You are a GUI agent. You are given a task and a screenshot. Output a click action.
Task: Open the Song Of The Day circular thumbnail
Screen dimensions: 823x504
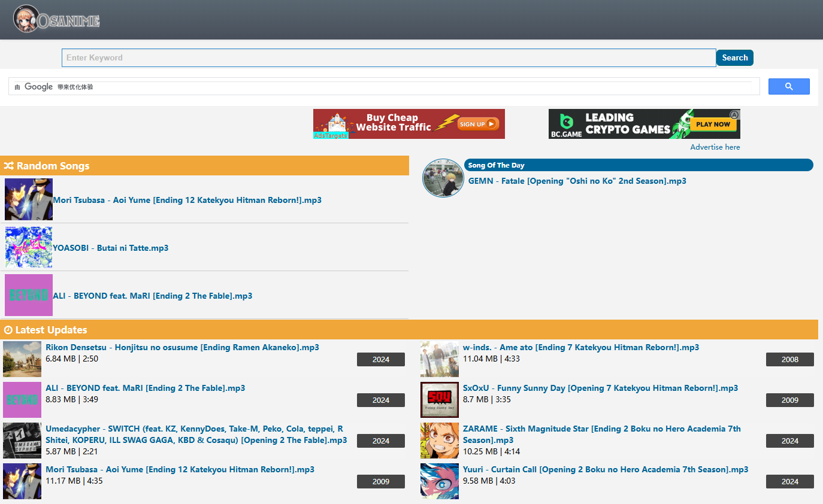click(443, 178)
